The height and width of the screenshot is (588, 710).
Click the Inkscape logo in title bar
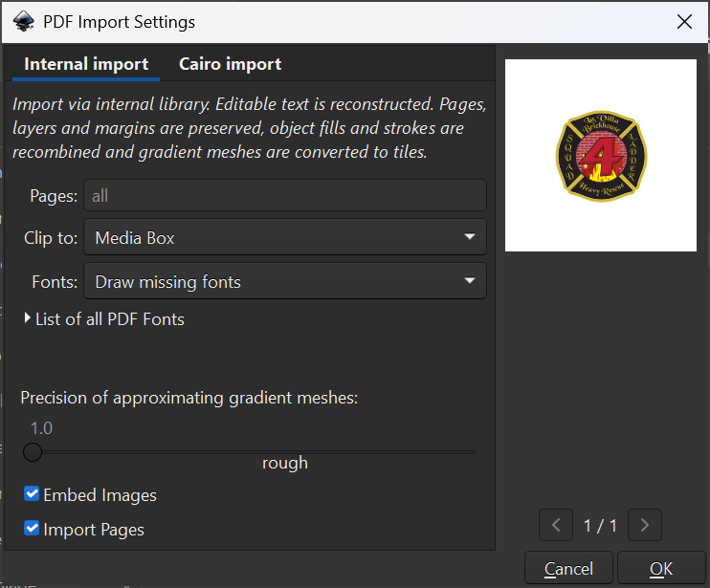(x=24, y=21)
